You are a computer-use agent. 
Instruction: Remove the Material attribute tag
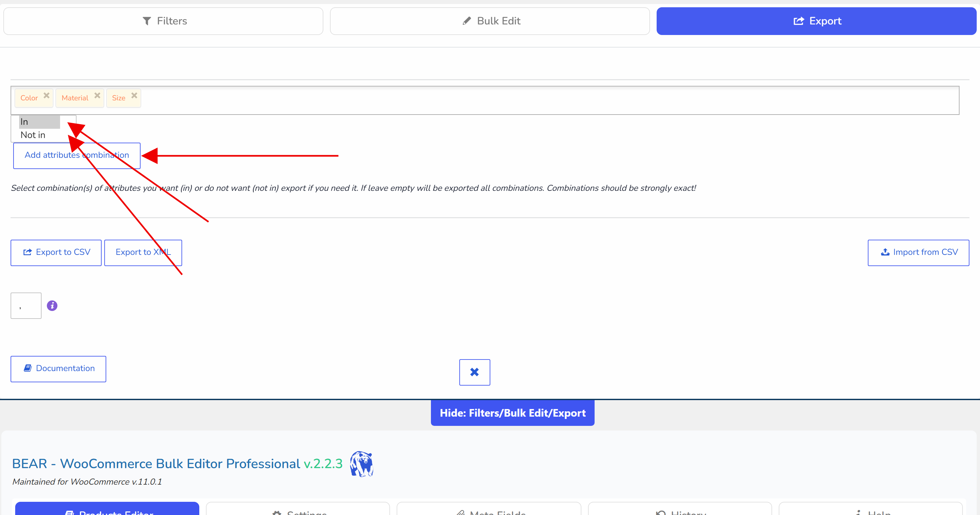[x=97, y=95]
